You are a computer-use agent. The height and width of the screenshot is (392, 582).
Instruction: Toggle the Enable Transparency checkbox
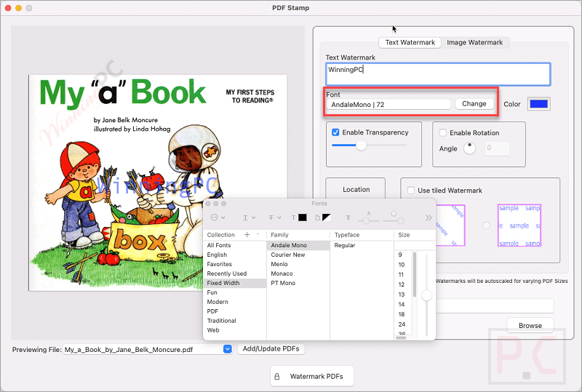coord(335,132)
